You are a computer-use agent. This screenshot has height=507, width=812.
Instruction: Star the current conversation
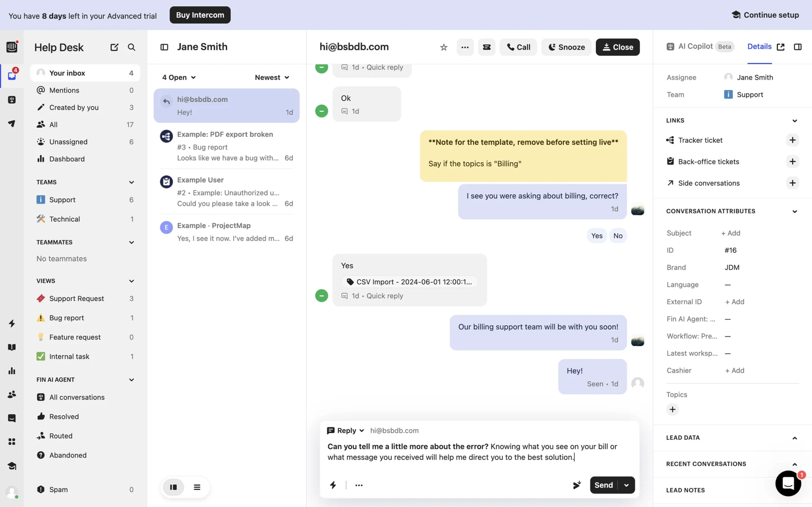(444, 47)
